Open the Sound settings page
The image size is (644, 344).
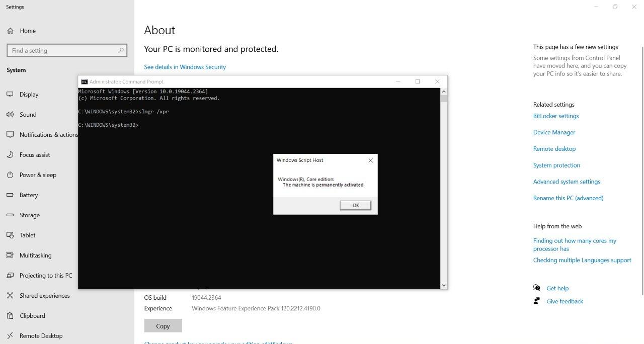click(x=28, y=114)
